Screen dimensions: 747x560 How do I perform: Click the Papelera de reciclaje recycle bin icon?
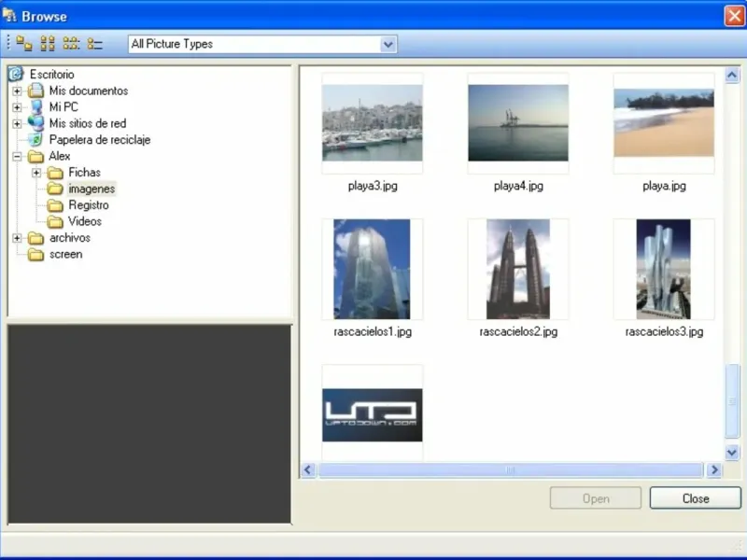[35, 139]
